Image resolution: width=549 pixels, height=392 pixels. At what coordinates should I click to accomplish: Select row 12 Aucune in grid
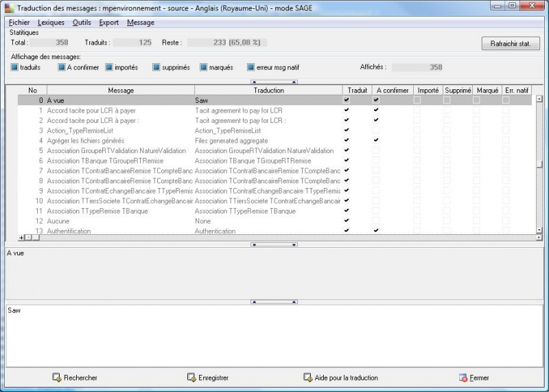click(274, 221)
